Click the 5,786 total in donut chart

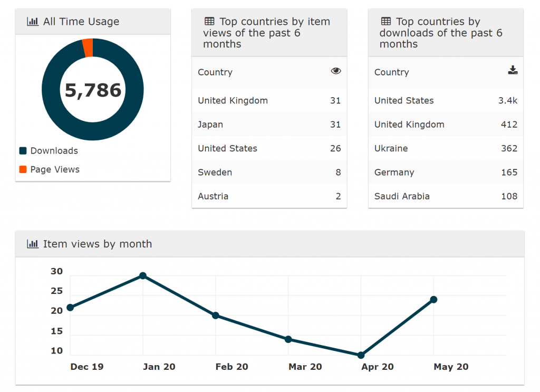[x=93, y=90]
